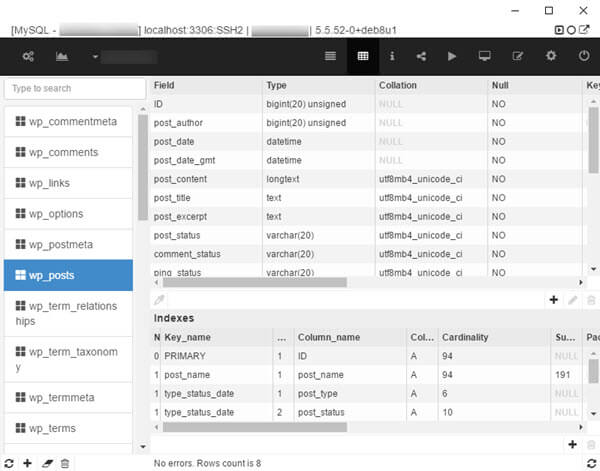Click the delete index trash icon
Viewport: 600px width, 471px height.
[591, 445]
